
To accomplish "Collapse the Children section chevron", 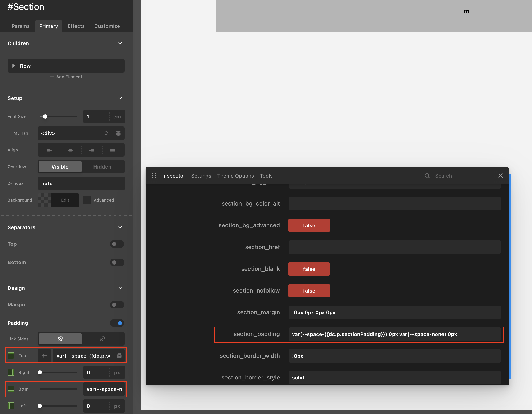I will (120, 43).
